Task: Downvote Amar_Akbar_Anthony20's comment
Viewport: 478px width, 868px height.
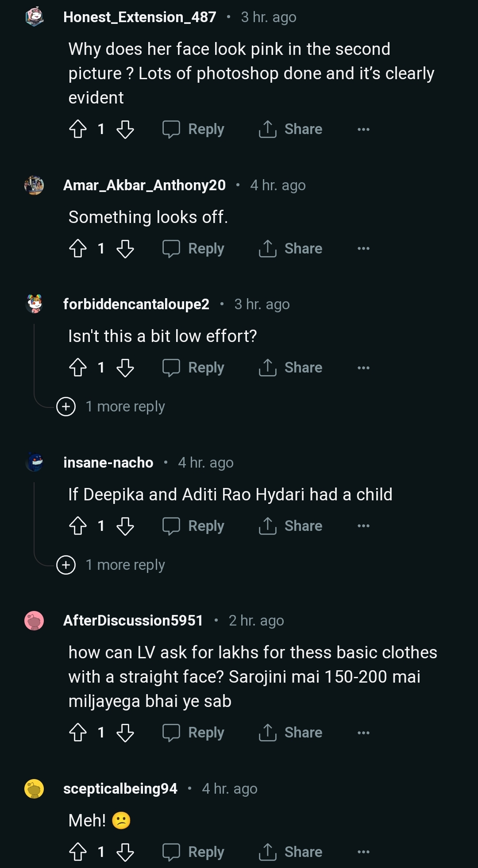Action: (125, 249)
